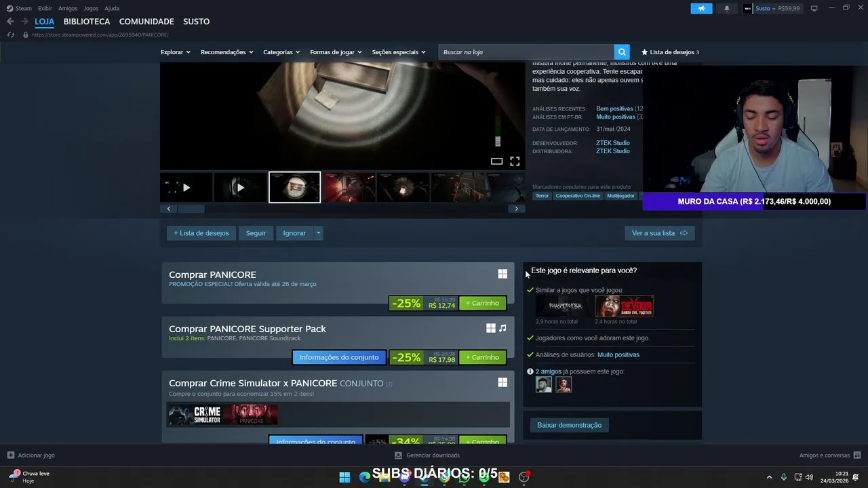868x488 pixels.
Task: Play the second trailer thumbnail
Action: 240,188
